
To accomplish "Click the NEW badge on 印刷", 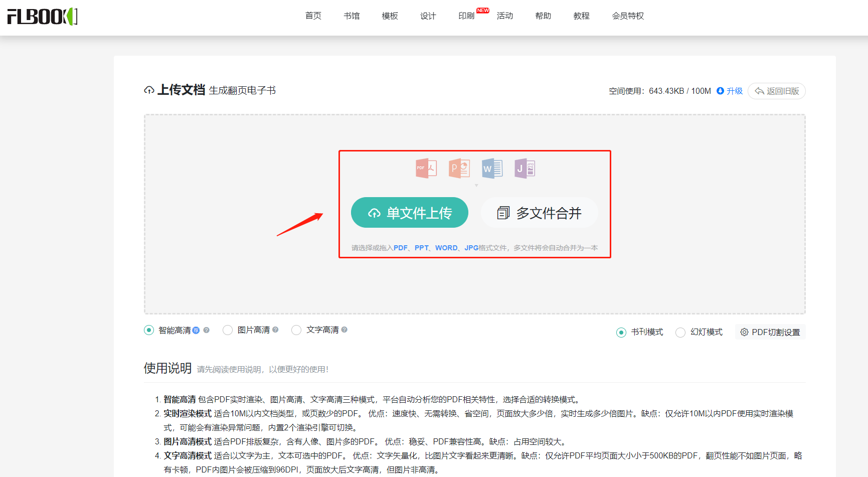I will pyautogui.click(x=483, y=11).
